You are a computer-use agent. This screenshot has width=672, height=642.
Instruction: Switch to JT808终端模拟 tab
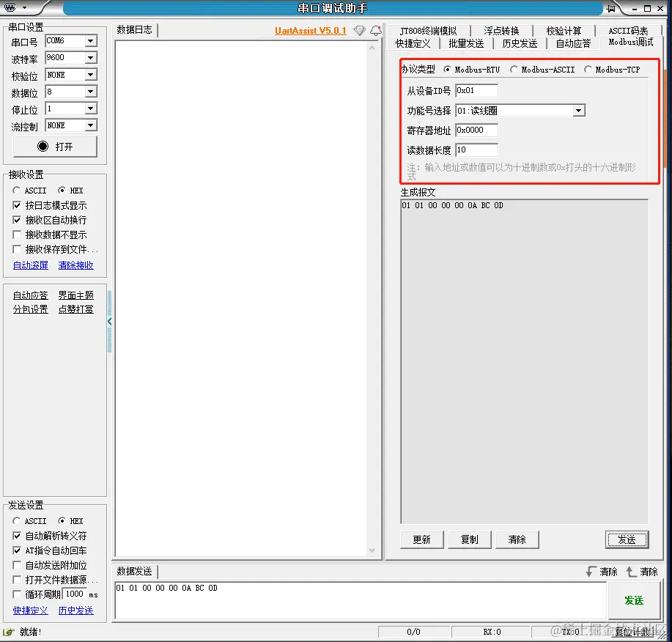[428, 31]
